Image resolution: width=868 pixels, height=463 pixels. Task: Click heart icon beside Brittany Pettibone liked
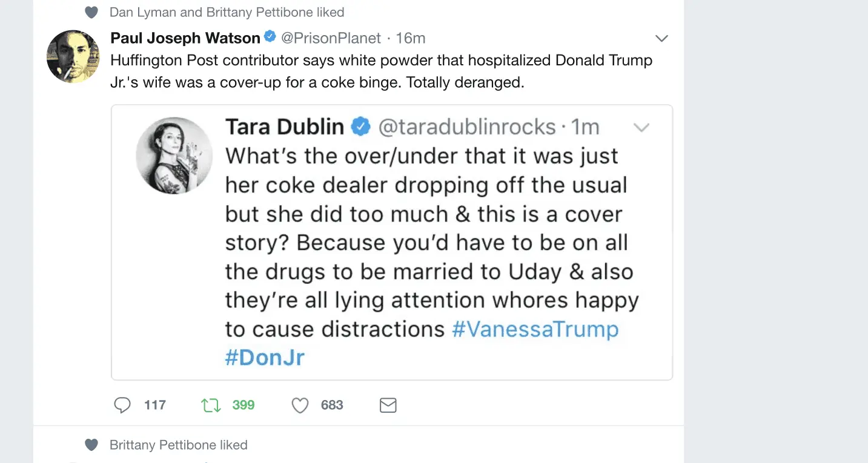click(x=91, y=445)
